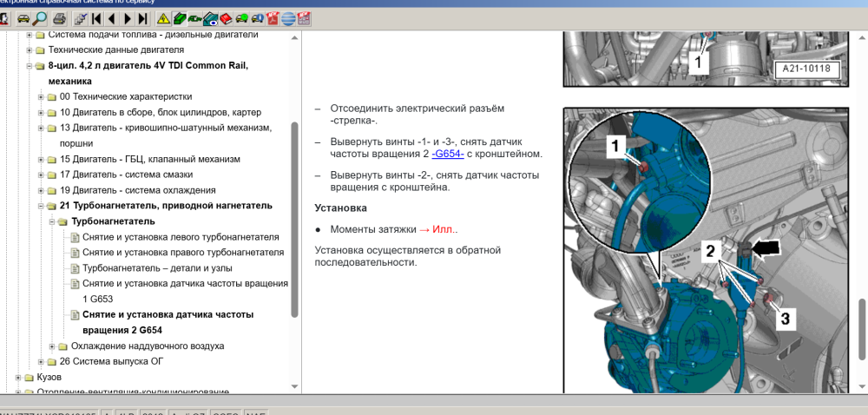Go to next page arrow
868x415 pixels.
[128, 19]
